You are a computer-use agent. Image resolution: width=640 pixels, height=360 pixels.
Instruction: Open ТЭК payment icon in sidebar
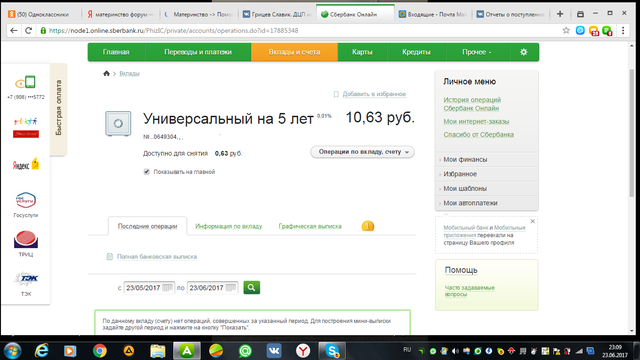pos(26,279)
